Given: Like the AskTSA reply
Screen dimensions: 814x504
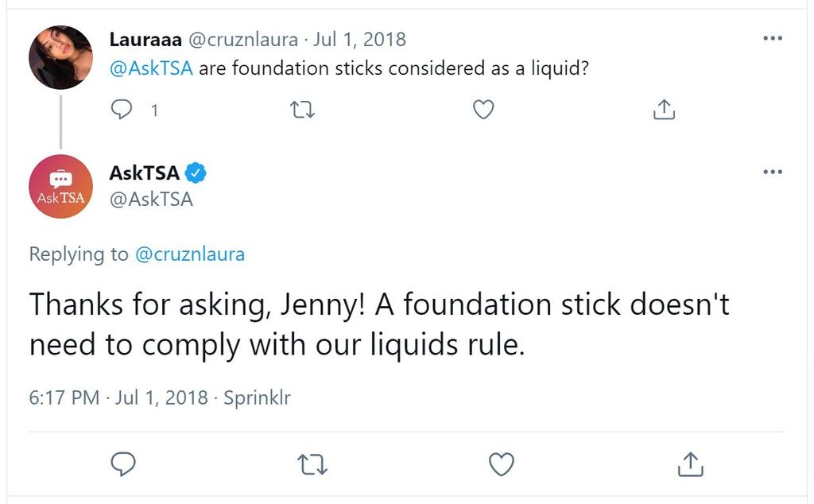Looking at the screenshot, I should [502, 464].
